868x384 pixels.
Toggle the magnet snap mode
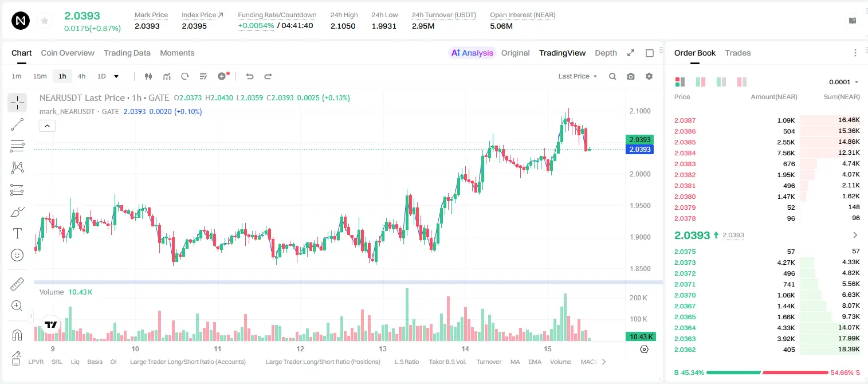[x=17, y=335]
